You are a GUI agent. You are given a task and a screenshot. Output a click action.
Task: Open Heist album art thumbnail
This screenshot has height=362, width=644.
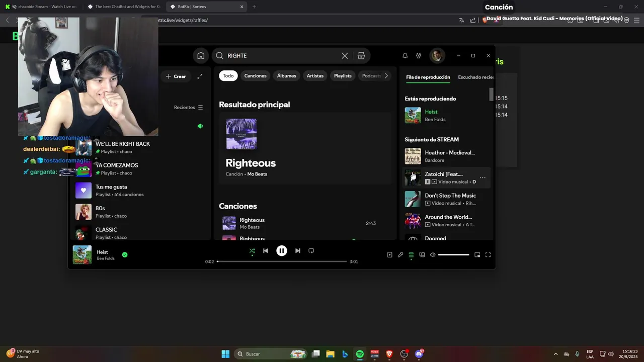tap(82, 255)
